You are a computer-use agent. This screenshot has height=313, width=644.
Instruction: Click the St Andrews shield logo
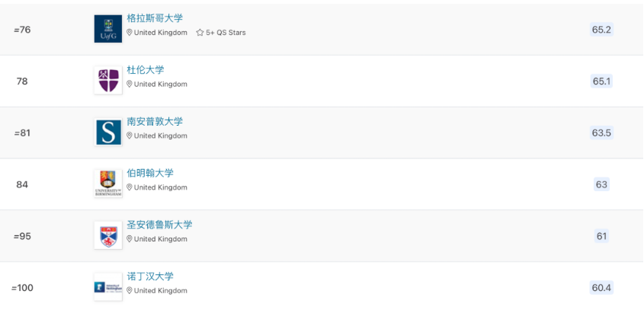coord(108,235)
